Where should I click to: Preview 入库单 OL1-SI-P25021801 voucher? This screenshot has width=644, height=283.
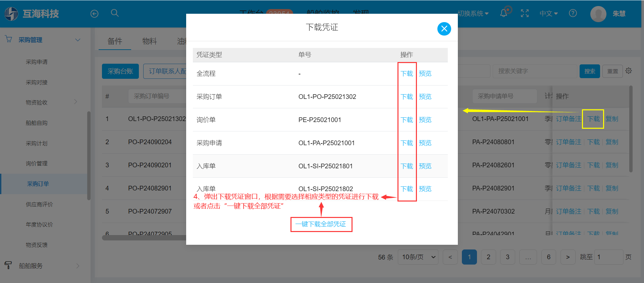pos(425,166)
